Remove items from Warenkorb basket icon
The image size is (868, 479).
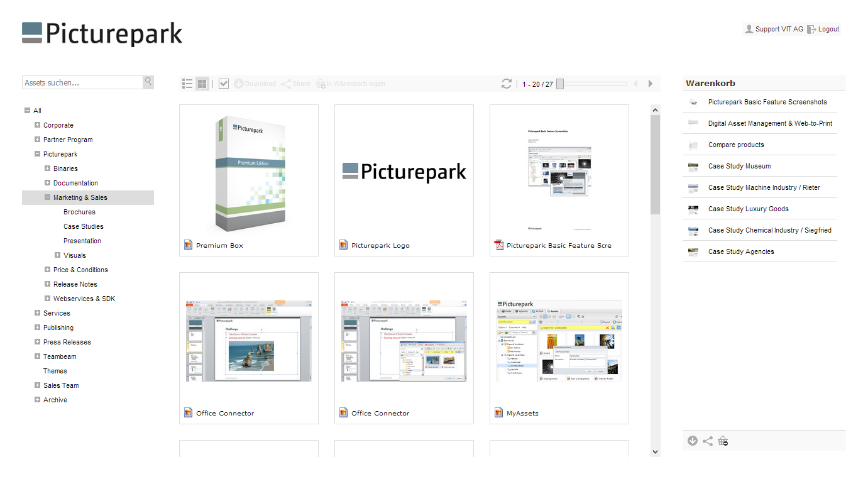(723, 441)
